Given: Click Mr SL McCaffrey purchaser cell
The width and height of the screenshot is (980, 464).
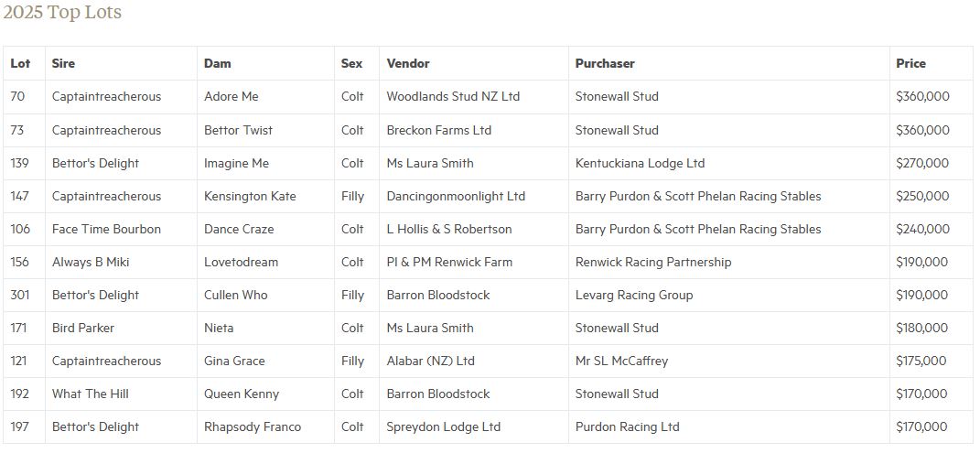Looking at the screenshot, I should [621, 361].
